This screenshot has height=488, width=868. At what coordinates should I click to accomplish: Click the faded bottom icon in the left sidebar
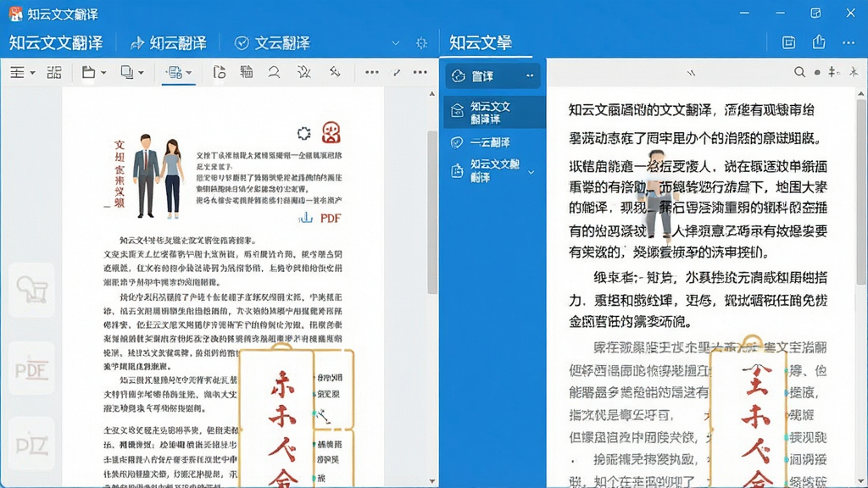tap(31, 445)
